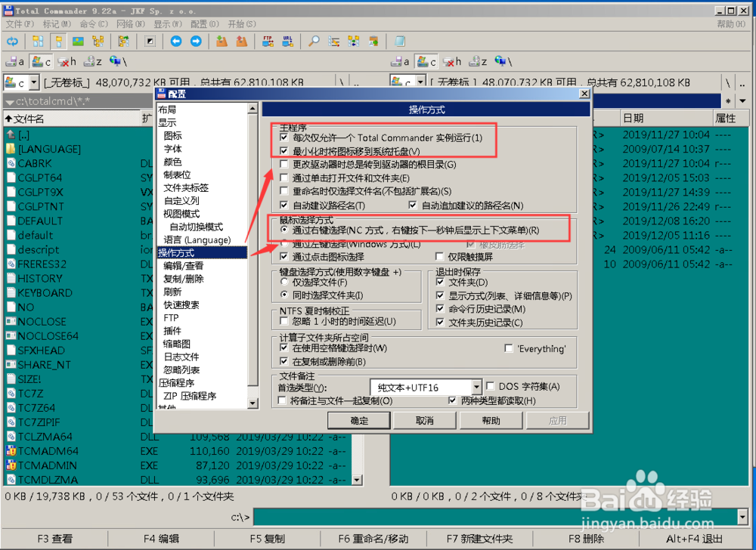
Task: Enable the 'Everything' checkbox
Action: coord(509,348)
